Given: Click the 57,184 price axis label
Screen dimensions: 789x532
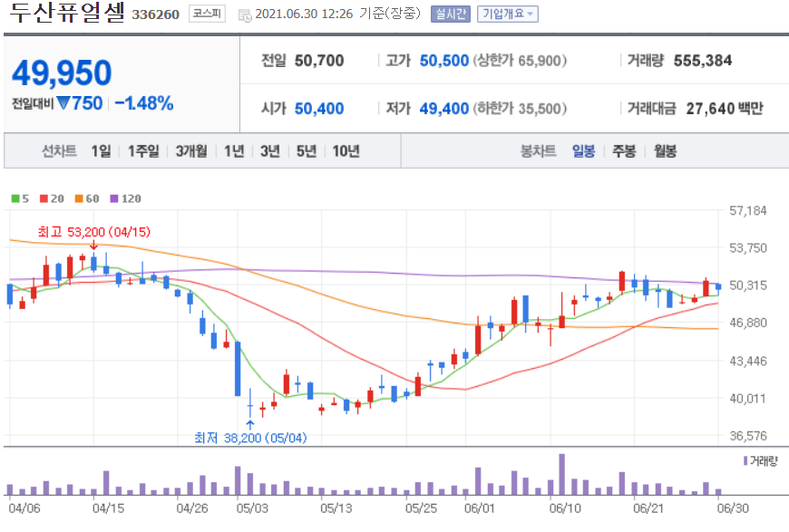Looking at the screenshot, I should point(748,210).
